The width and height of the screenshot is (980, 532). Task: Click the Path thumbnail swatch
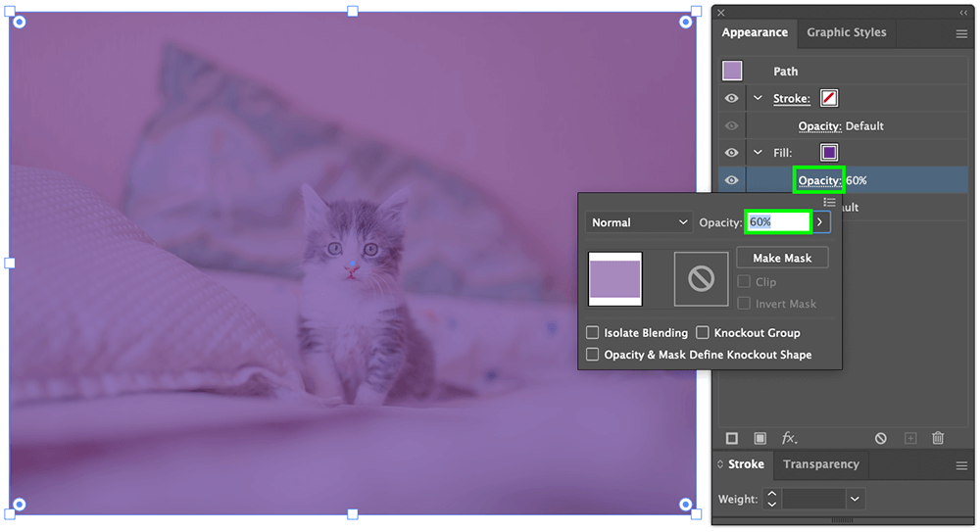(x=732, y=71)
